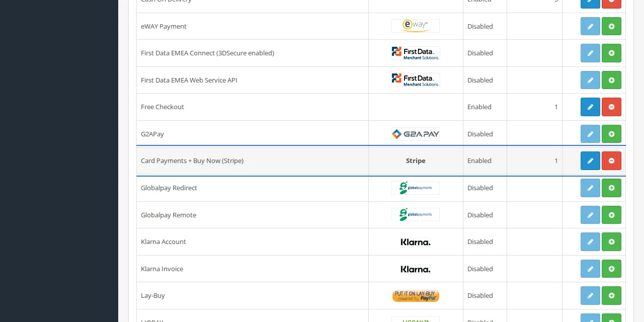Install the Klarna Account extension
Image resolution: width=644 pixels, height=322 pixels.
(611, 242)
